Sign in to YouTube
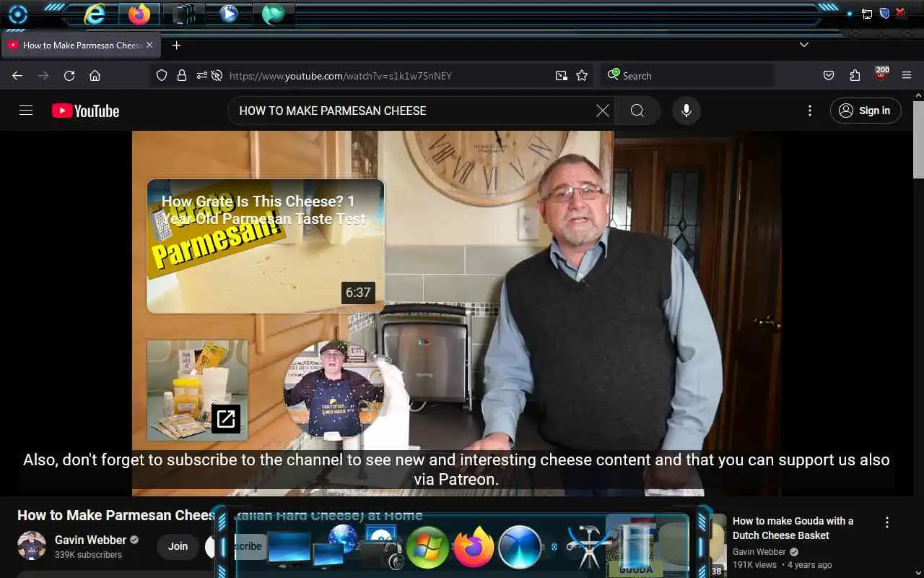 pyautogui.click(x=866, y=111)
